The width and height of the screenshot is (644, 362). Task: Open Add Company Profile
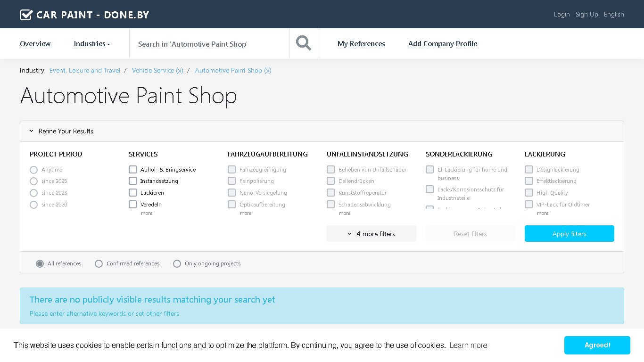pos(443,44)
